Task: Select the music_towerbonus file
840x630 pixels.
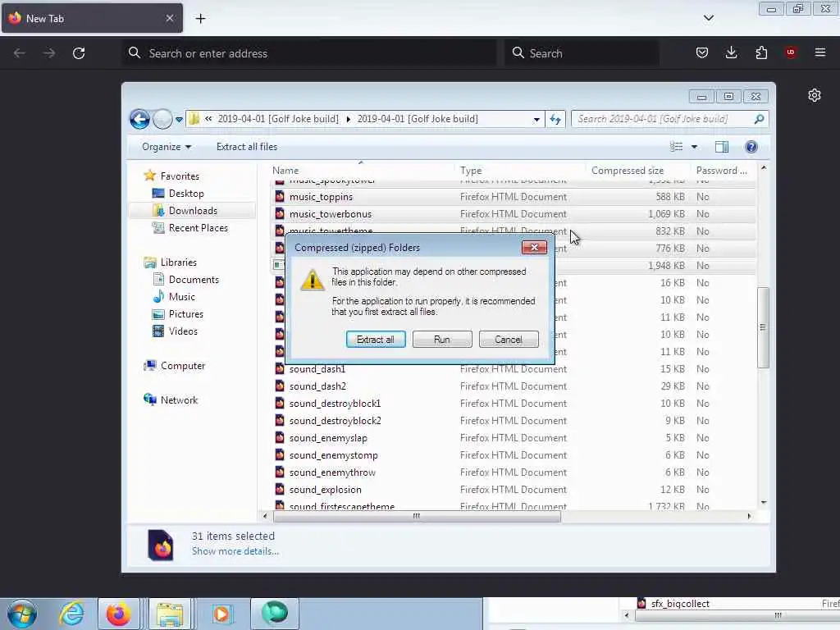Action: 330,214
